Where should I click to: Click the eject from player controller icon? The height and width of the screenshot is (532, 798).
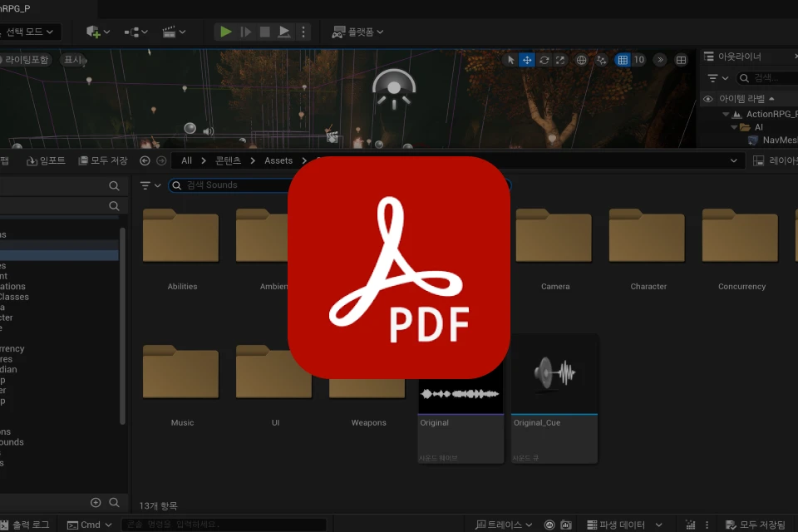click(284, 32)
